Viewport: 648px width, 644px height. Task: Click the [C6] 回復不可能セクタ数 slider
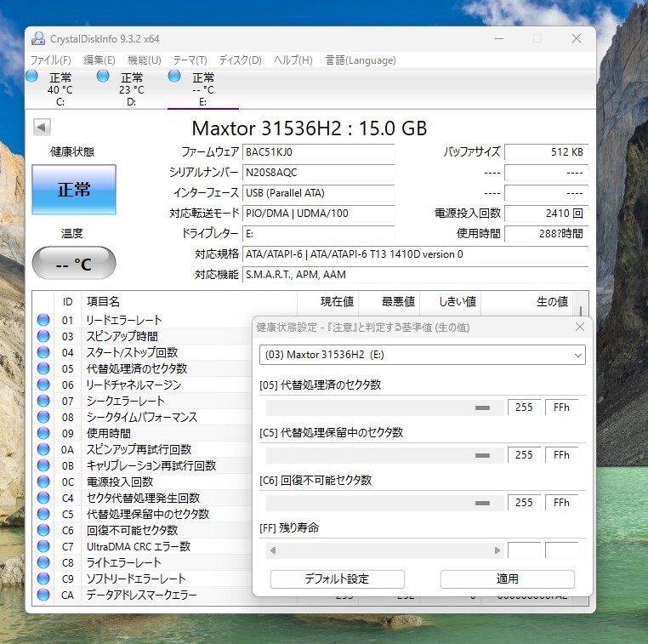[x=384, y=503]
